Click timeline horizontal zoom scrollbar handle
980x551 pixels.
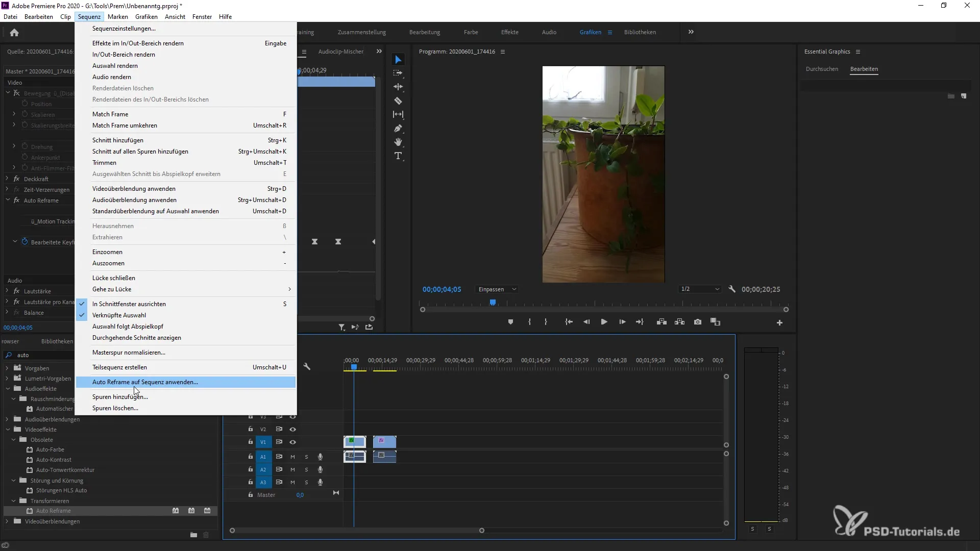tap(481, 531)
